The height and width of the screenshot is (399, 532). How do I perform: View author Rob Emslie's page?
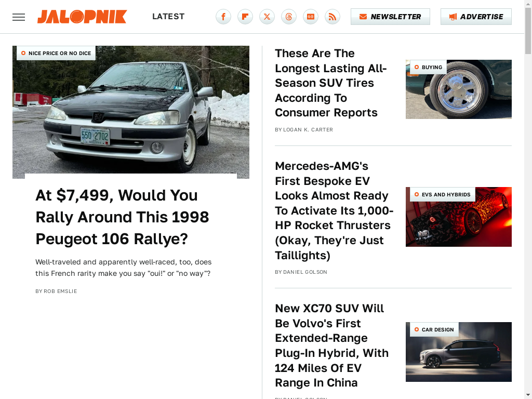pyautogui.click(x=60, y=291)
